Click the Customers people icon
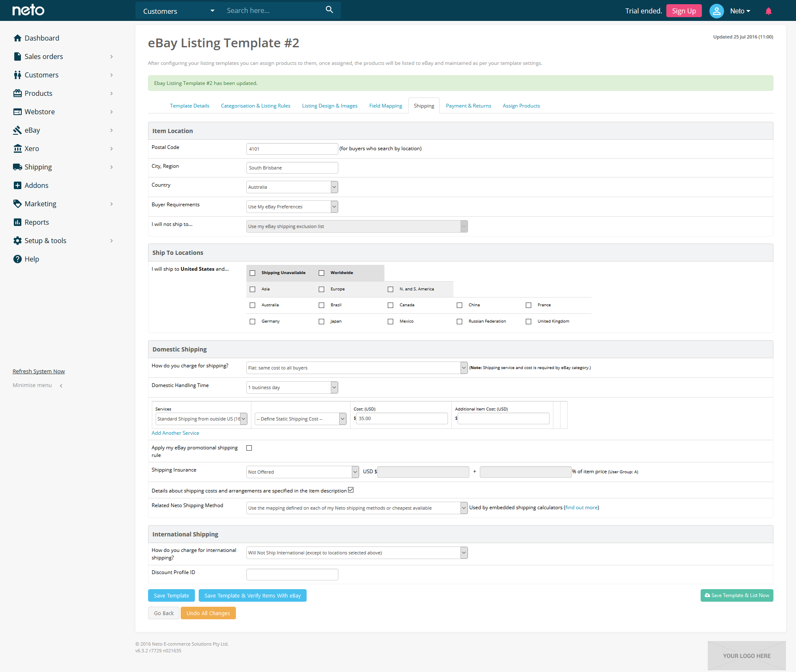This screenshot has height=672, width=796. point(17,75)
